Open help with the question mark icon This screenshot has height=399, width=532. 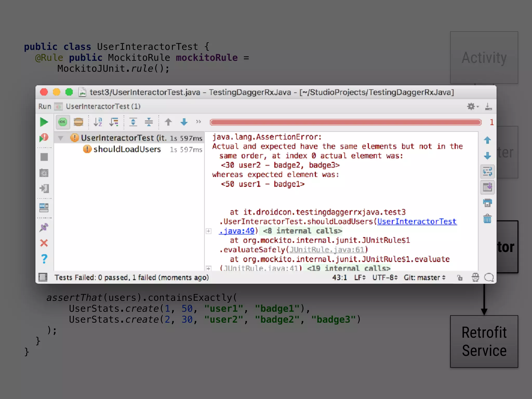pyautogui.click(x=44, y=259)
